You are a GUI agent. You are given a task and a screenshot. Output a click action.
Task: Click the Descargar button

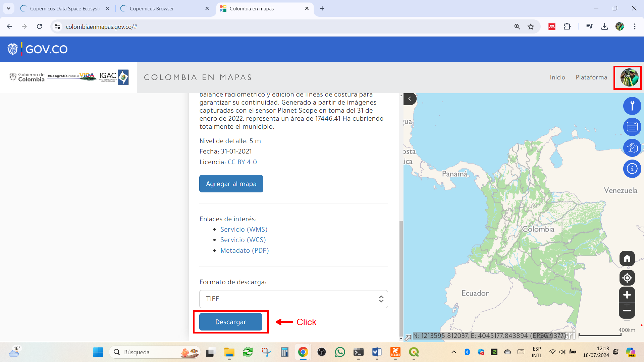pos(231,322)
